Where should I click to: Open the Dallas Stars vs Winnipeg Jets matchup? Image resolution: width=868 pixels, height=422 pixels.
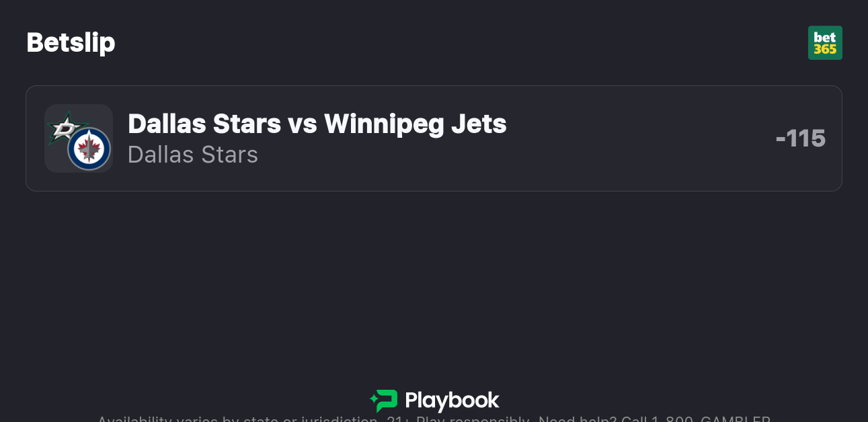[x=317, y=124]
